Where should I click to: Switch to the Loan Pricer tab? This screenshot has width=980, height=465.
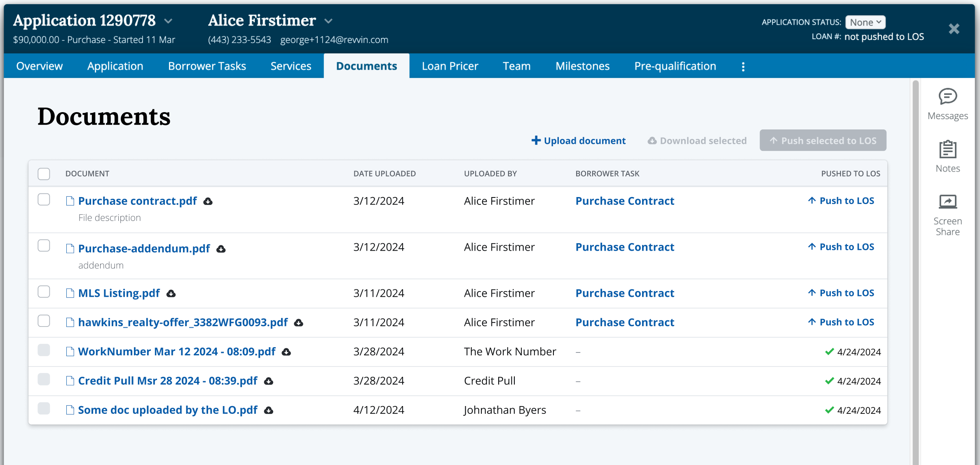coord(450,66)
